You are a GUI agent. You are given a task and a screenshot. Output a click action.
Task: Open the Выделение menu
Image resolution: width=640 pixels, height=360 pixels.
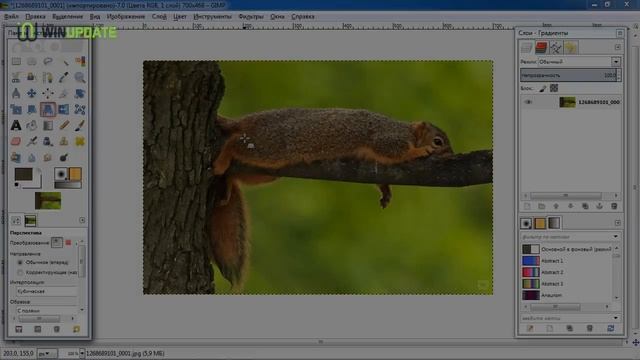(x=67, y=17)
